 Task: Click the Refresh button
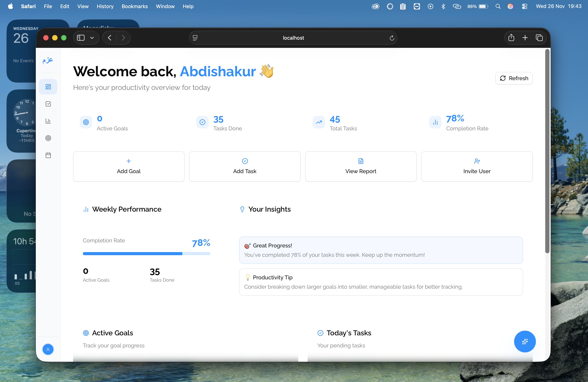click(514, 78)
